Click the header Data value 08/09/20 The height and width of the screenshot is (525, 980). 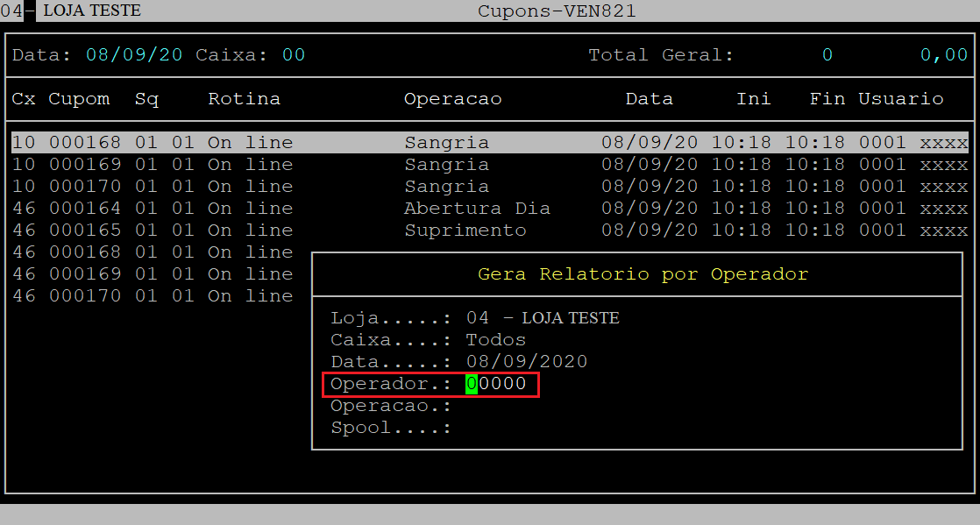click(134, 54)
